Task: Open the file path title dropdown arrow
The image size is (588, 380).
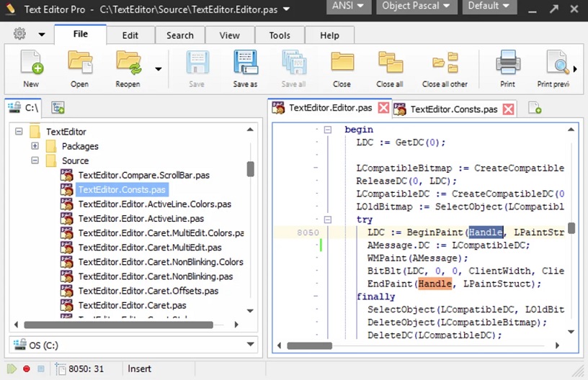Action: pos(286,9)
